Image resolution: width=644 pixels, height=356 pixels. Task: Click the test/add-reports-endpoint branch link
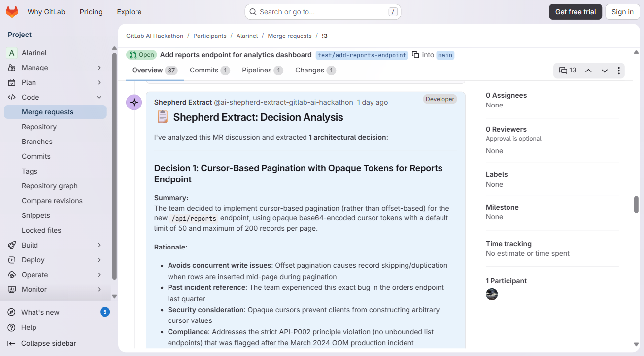(x=362, y=55)
